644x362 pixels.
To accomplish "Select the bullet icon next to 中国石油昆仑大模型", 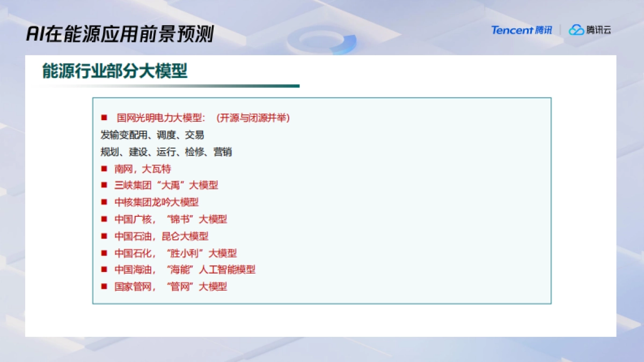I will tap(103, 236).
